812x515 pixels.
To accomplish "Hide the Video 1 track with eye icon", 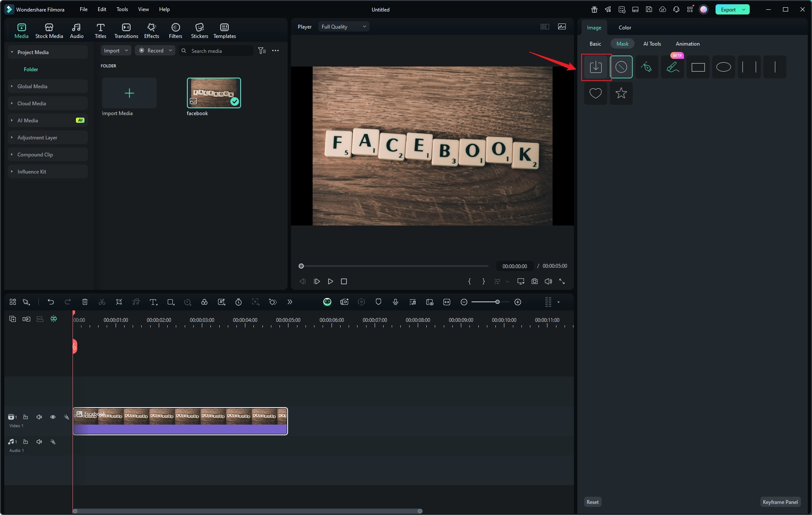I will 53,417.
